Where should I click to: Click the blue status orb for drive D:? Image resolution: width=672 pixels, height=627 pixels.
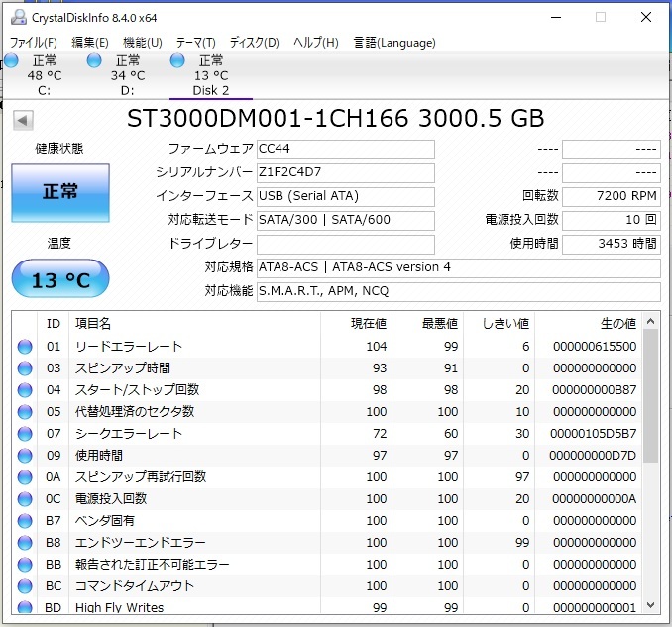[94, 61]
